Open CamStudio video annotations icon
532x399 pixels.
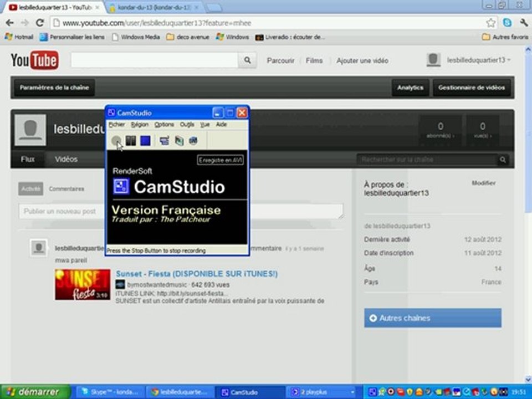[179, 140]
